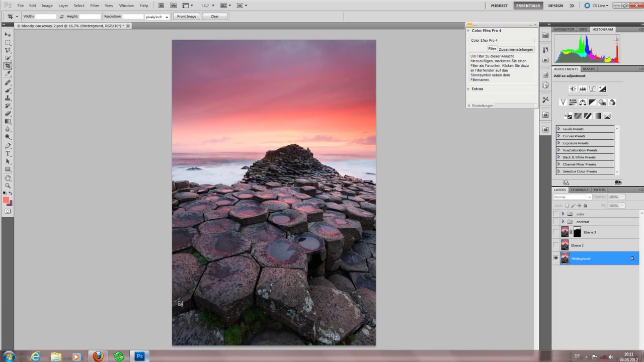This screenshot has height=362, width=644.
Task: Switch to the Navigator tab
Action: pyautogui.click(x=564, y=29)
